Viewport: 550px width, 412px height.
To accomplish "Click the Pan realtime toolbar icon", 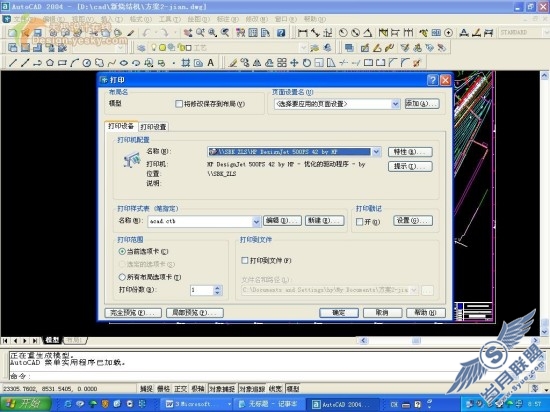I will point(188,33).
